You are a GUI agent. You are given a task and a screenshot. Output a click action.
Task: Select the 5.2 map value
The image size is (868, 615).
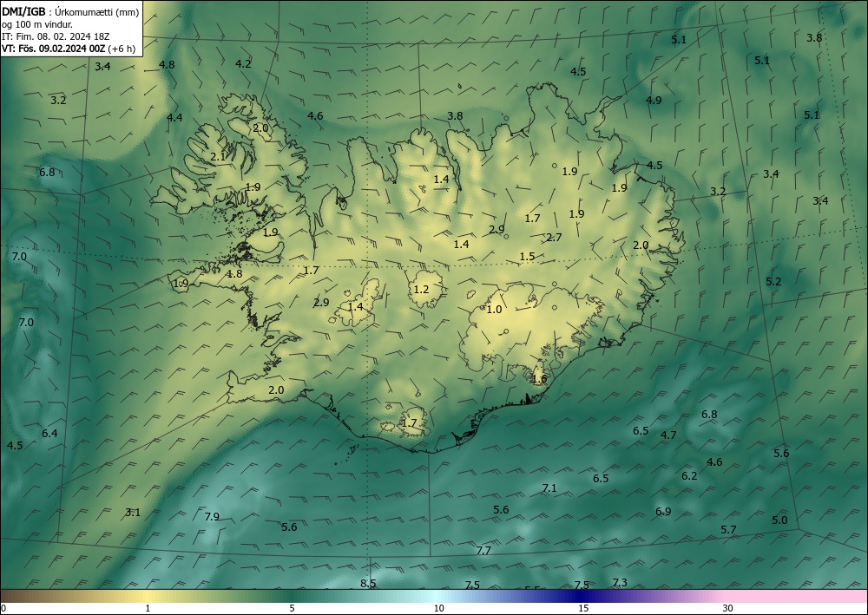click(773, 282)
